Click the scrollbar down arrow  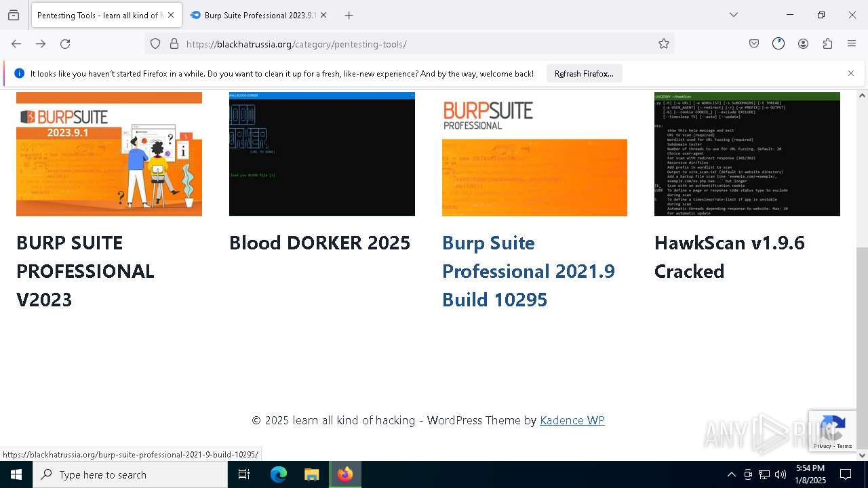(862, 455)
